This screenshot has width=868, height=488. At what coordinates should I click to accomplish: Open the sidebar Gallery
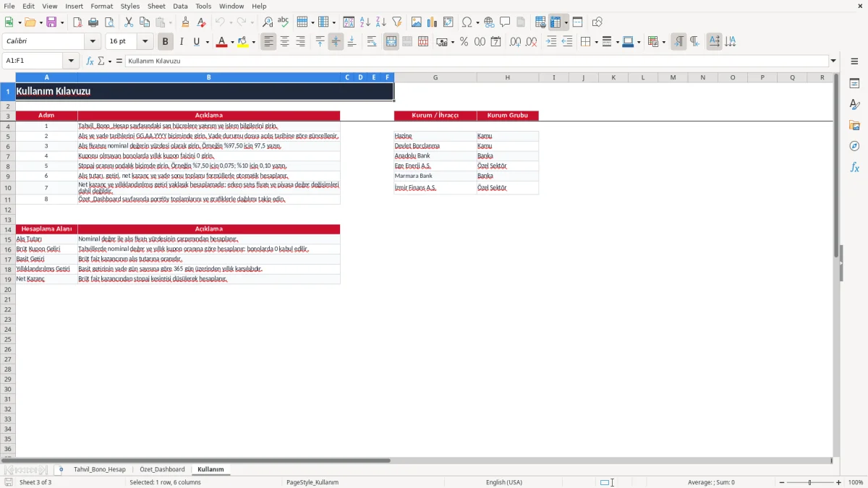coord(854,126)
